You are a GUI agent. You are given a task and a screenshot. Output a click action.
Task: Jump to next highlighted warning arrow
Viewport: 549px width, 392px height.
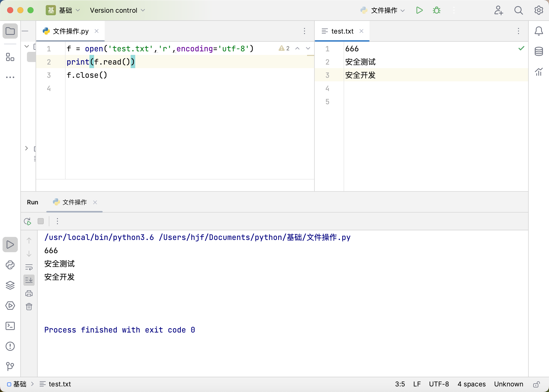pyautogui.click(x=308, y=48)
